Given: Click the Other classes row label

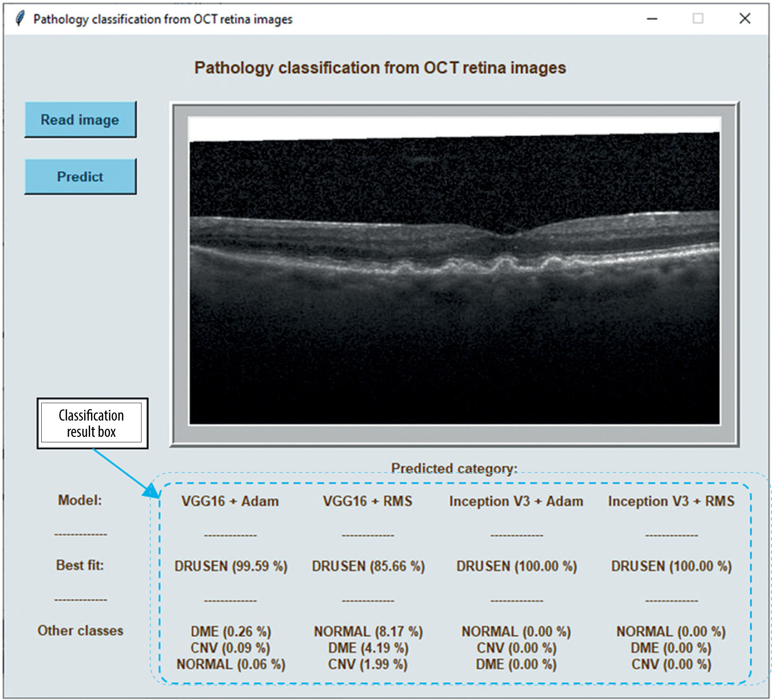Looking at the screenshot, I should coord(80,630).
